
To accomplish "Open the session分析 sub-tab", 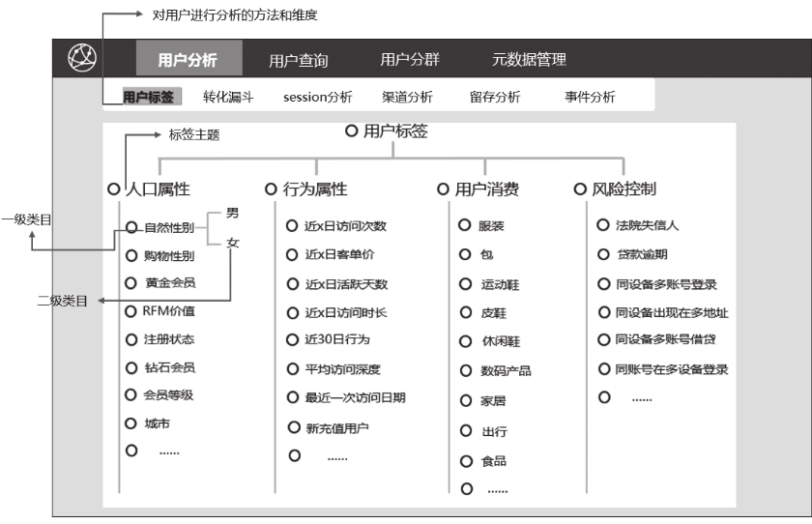I will [x=317, y=97].
